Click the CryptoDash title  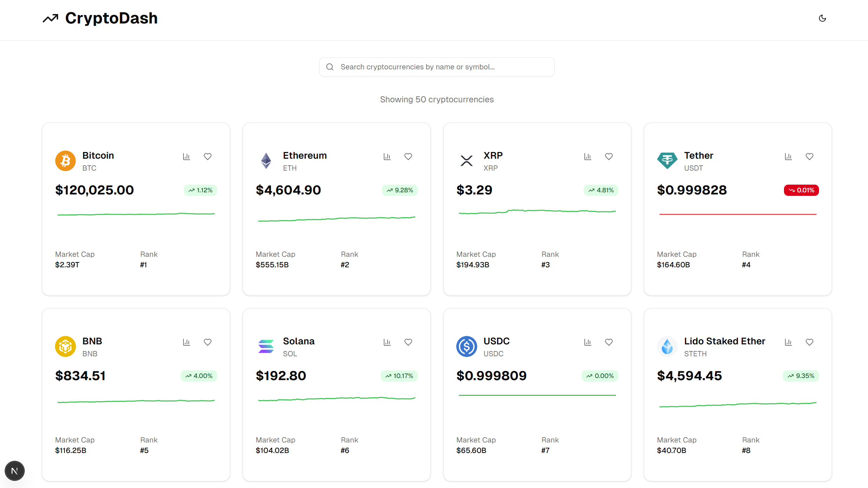coord(111,18)
